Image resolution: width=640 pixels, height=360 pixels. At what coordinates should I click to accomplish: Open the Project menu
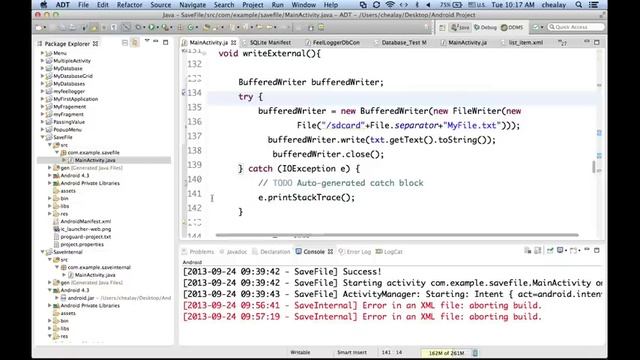pos(253,5)
